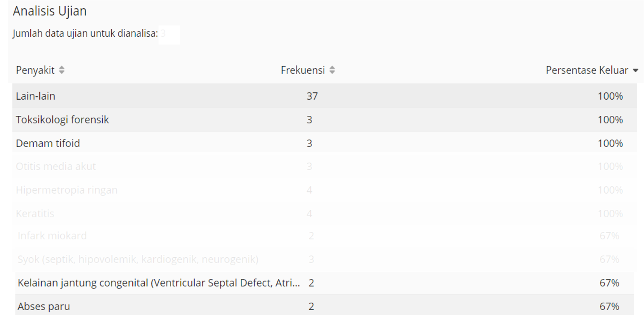Select the Syok (septik, hipovolemik) row

tap(325, 259)
